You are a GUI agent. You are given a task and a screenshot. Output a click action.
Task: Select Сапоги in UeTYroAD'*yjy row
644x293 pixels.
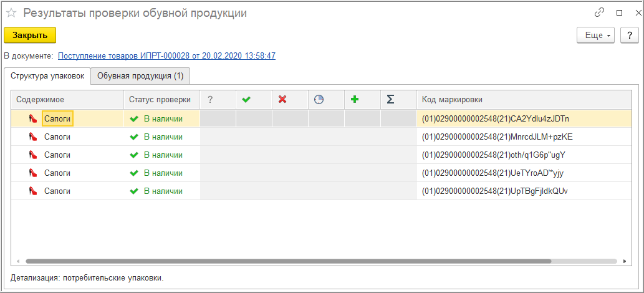(57, 173)
